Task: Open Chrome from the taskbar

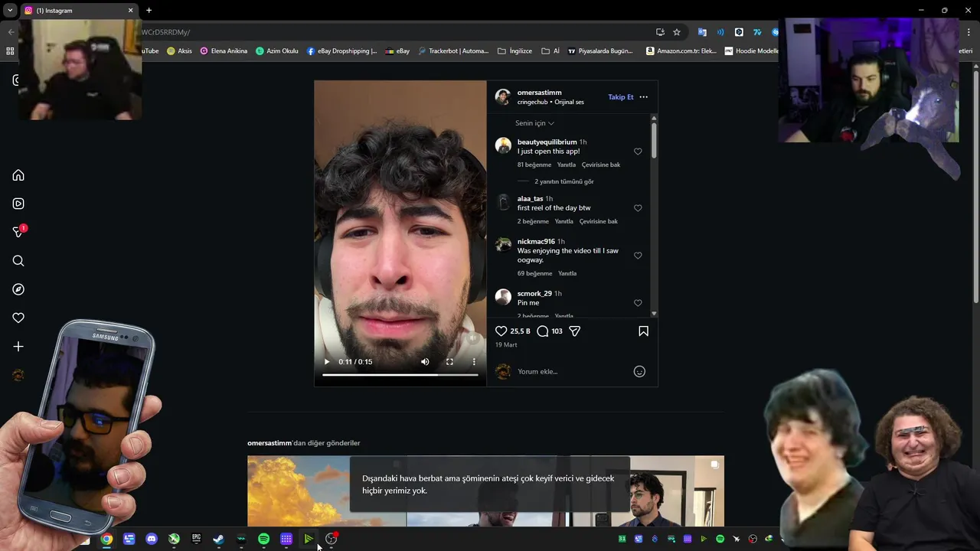Action: pyautogui.click(x=106, y=539)
